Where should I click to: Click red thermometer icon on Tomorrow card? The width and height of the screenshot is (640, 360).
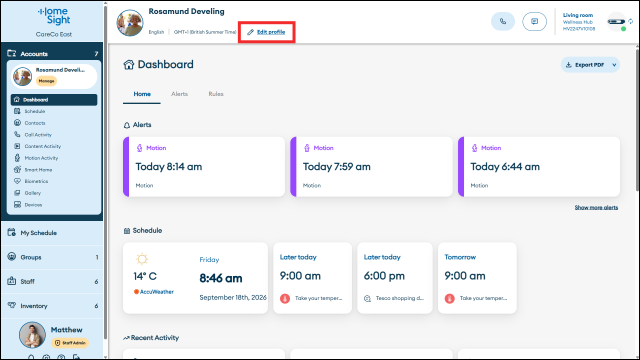[x=449, y=298]
